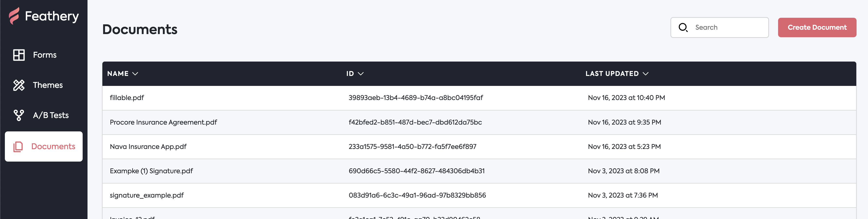Open the fillable.pdf document
The image size is (868, 219).
coord(127,98)
